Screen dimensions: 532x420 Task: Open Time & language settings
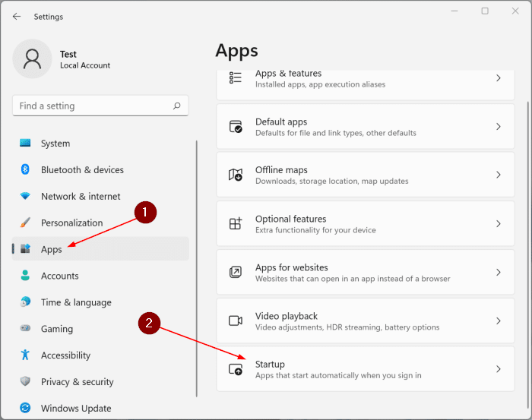tap(100, 302)
